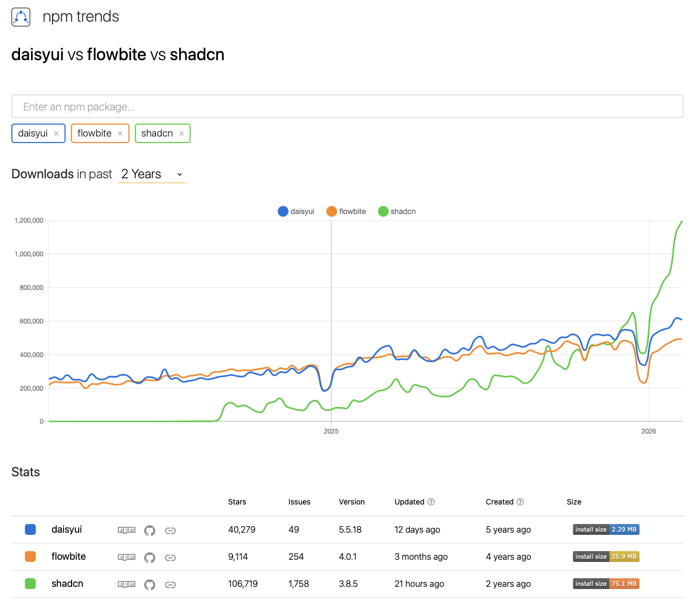The width and height of the screenshot is (700, 608).
Task: Click help icon next to Updated
Action: (x=431, y=502)
